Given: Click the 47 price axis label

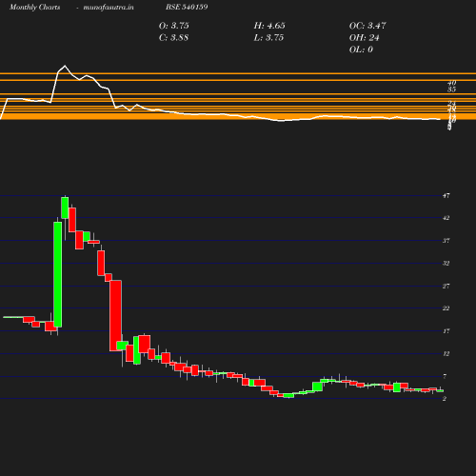Looking at the screenshot, I should click(446, 195).
